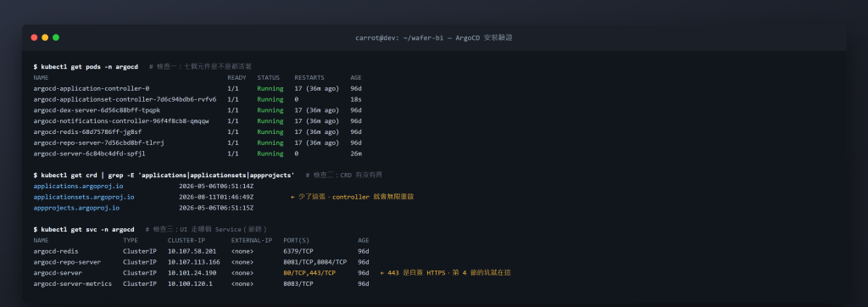Click the ClusterIP type of argocd-server-metrics

click(x=140, y=284)
